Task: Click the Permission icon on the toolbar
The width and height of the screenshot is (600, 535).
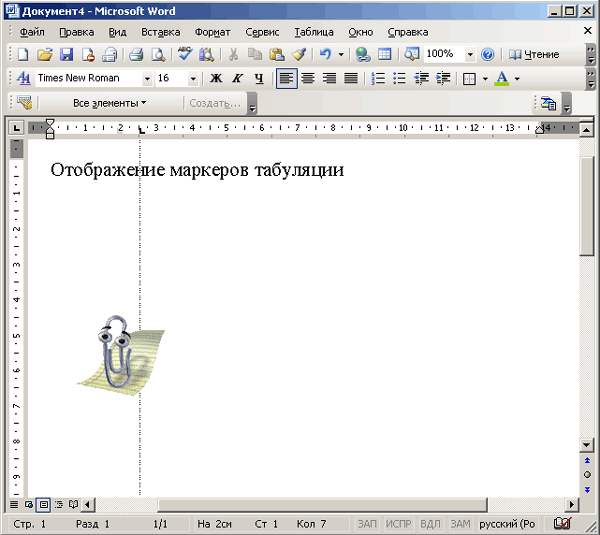Action: point(88,54)
